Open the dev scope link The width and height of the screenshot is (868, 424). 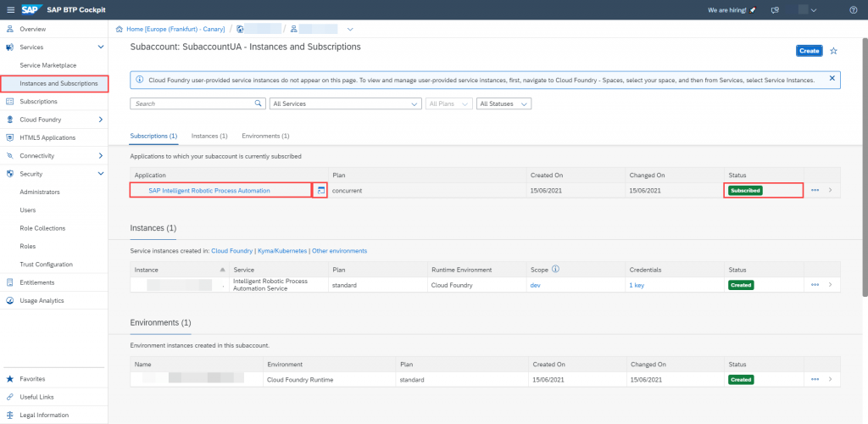click(x=536, y=286)
